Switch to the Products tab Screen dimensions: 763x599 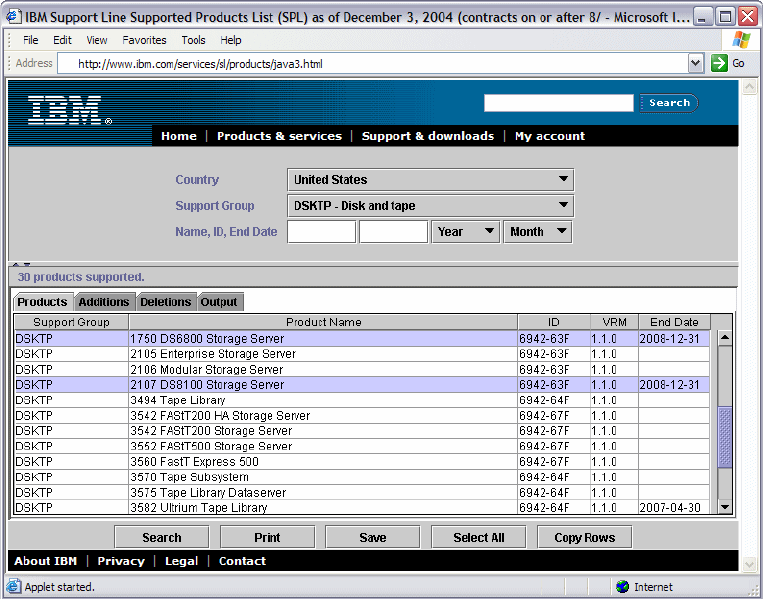click(42, 302)
